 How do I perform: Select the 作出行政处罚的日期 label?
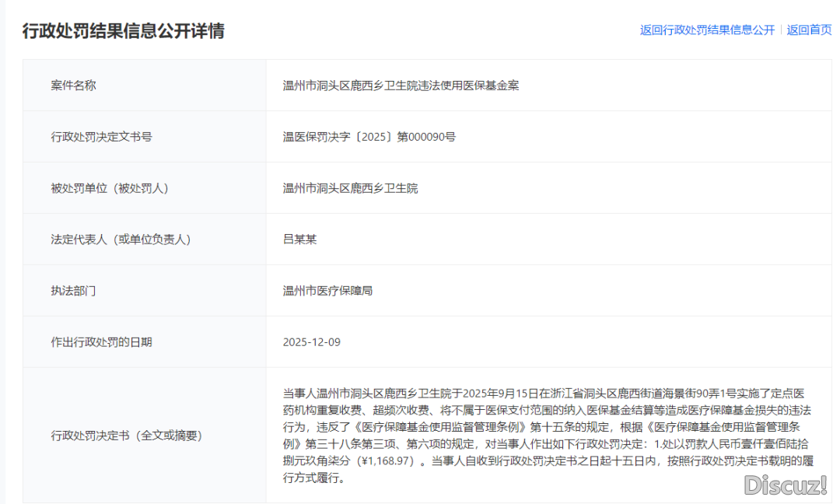pyautogui.click(x=101, y=342)
